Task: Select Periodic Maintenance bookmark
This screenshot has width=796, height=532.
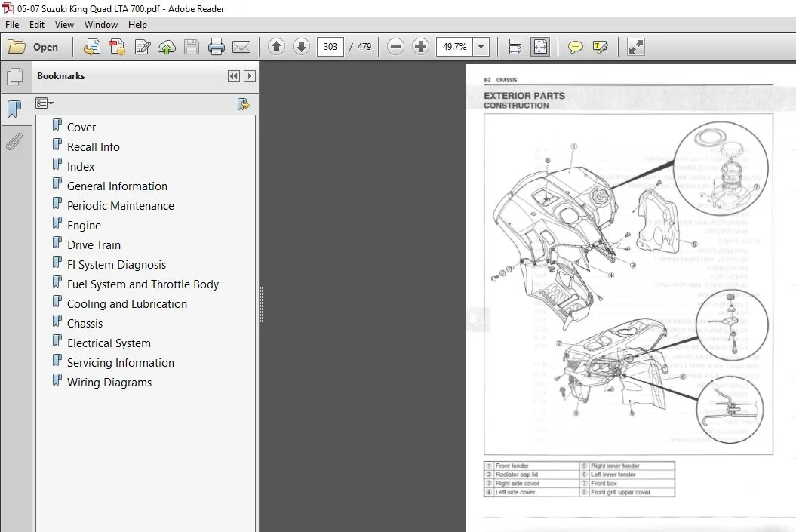Action: 120,206
